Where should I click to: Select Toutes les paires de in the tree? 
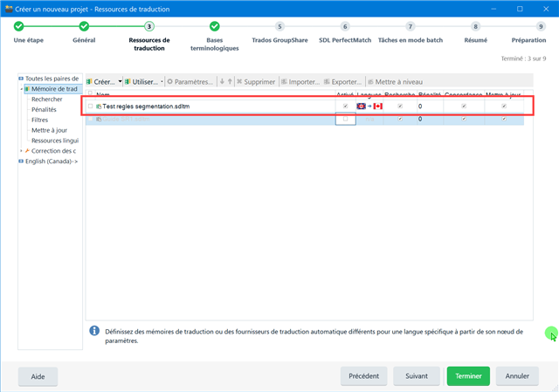coord(52,79)
